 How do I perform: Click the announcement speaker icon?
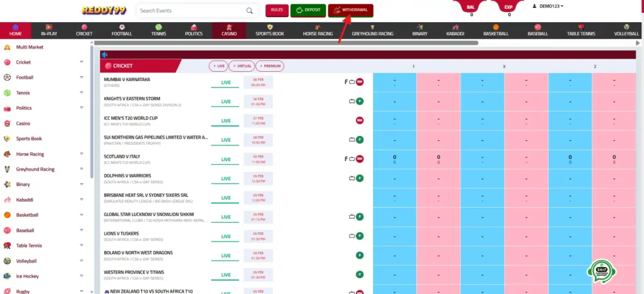[104, 55]
